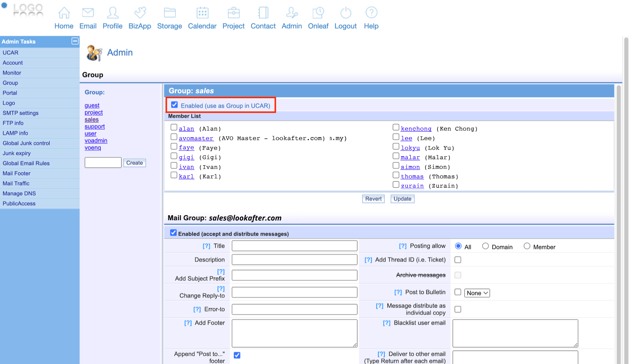Check the member checkbox for alan
The width and height of the screenshot is (629, 364).
174,128
